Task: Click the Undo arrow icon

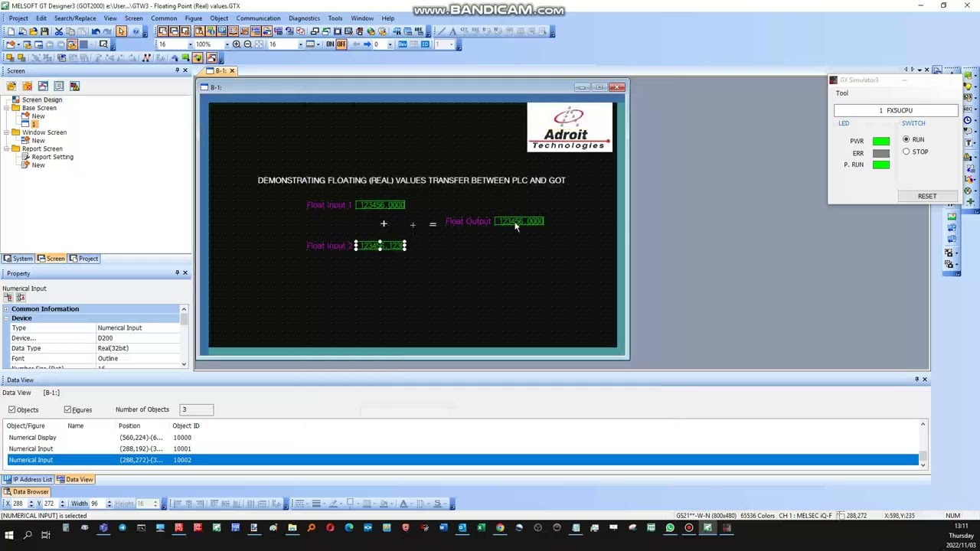Action: tap(96, 31)
